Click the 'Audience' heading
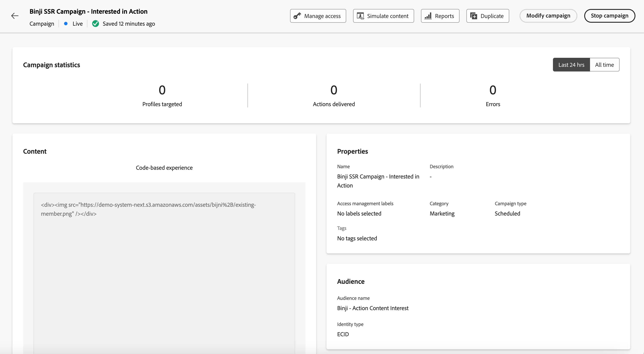This screenshot has height=354, width=644. coord(351,281)
